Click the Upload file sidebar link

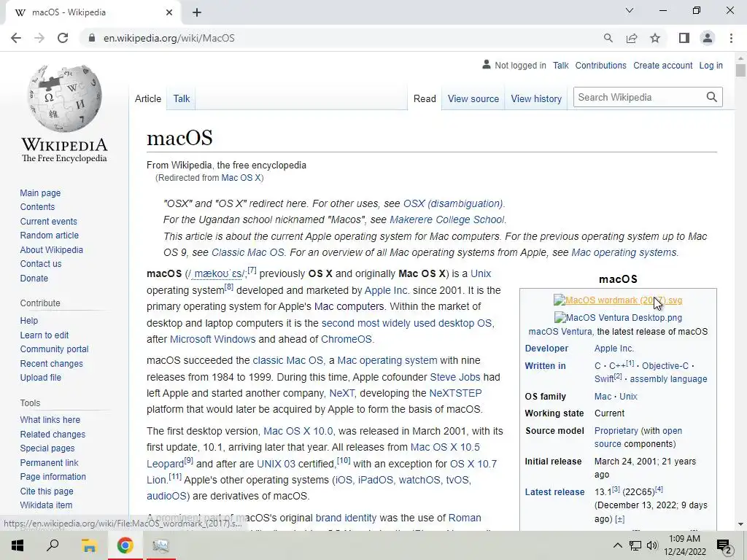coord(41,378)
